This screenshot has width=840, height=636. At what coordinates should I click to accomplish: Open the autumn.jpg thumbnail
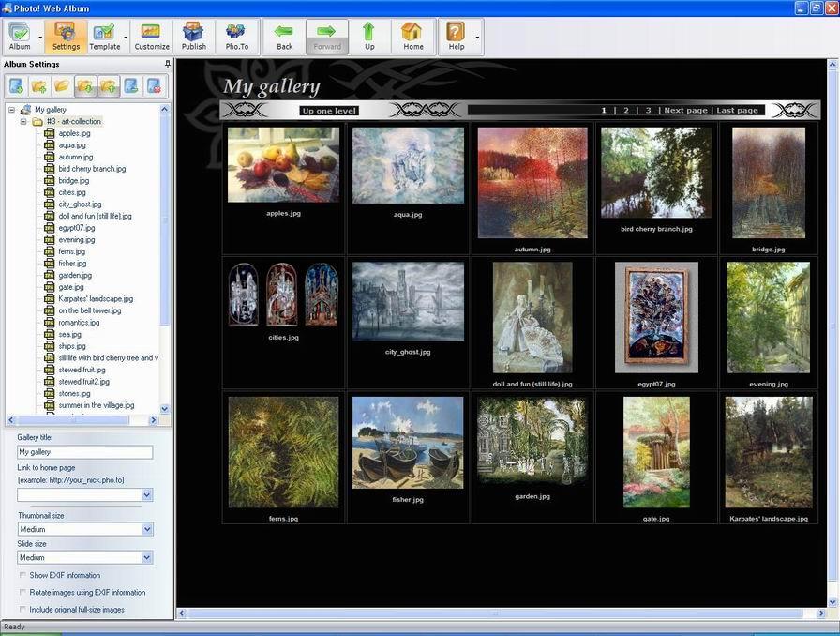[x=532, y=182]
